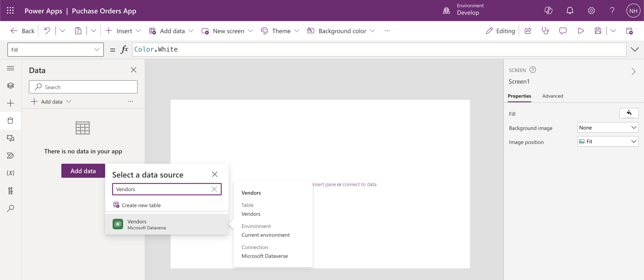The image size is (644, 280).
Task: Click the insert pane link
Action: [324, 184]
